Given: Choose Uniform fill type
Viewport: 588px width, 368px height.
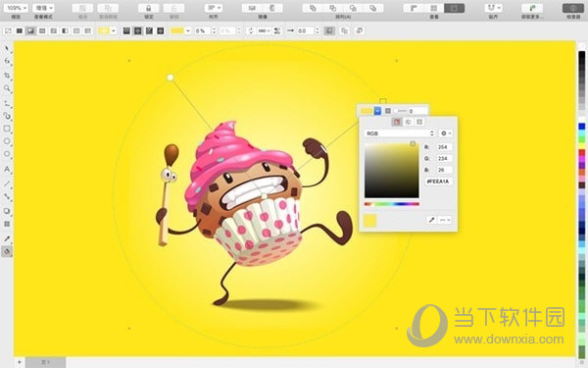Looking at the screenshot, I should pos(20,30).
